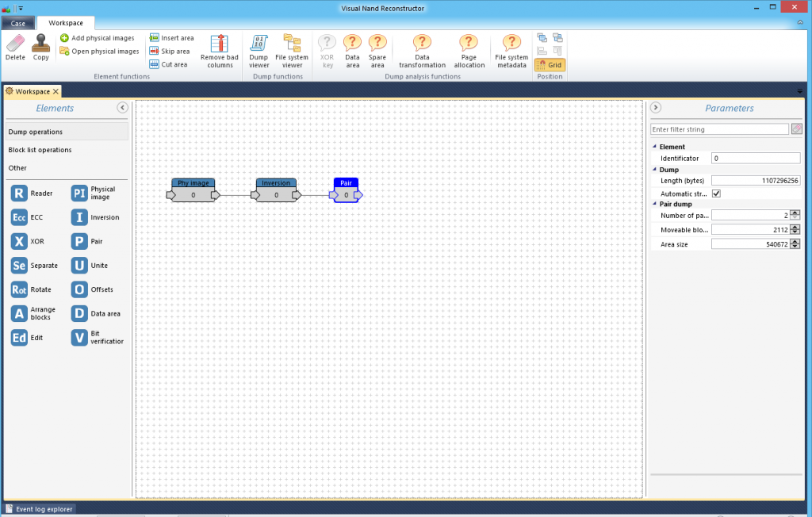
Task: Collapse the Dump parameter group
Action: click(654, 170)
